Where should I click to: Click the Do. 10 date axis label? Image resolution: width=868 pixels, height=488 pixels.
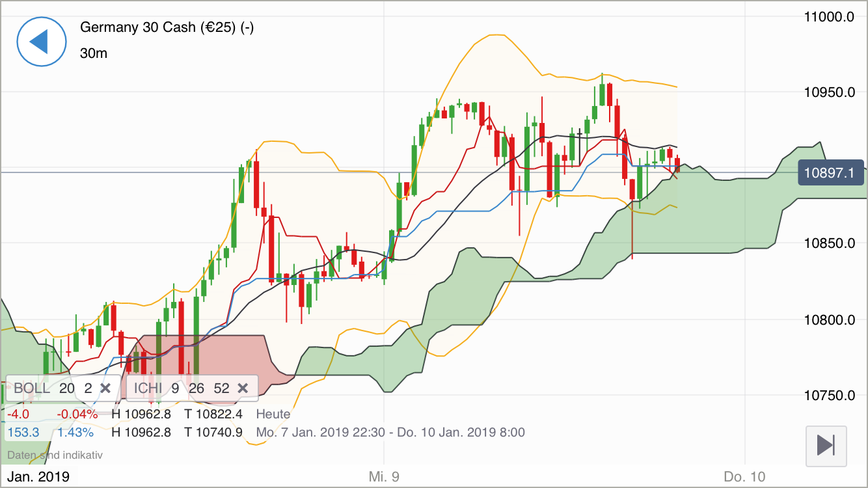click(744, 476)
